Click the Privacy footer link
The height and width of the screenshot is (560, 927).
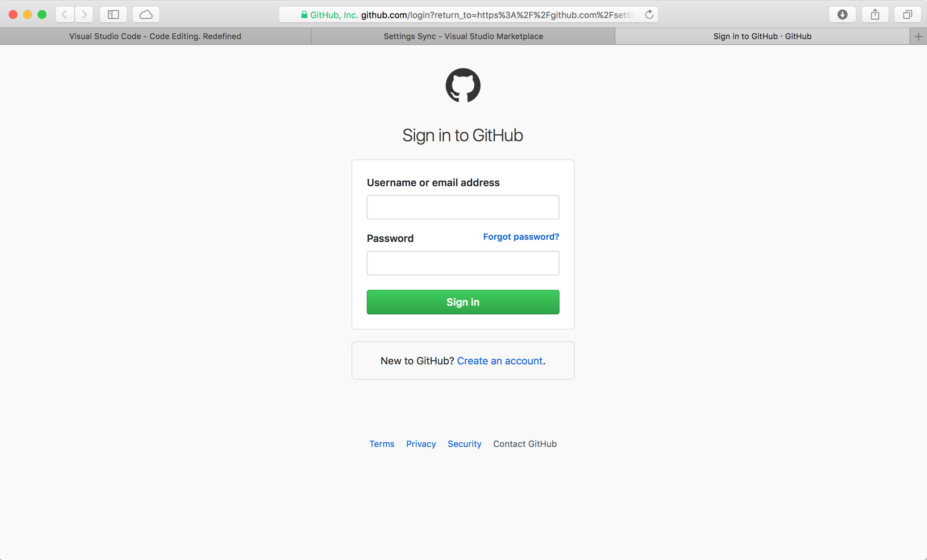(420, 443)
